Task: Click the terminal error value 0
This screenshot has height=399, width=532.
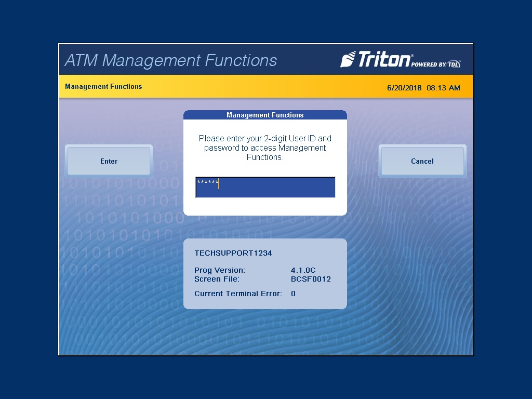Action: point(293,294)
